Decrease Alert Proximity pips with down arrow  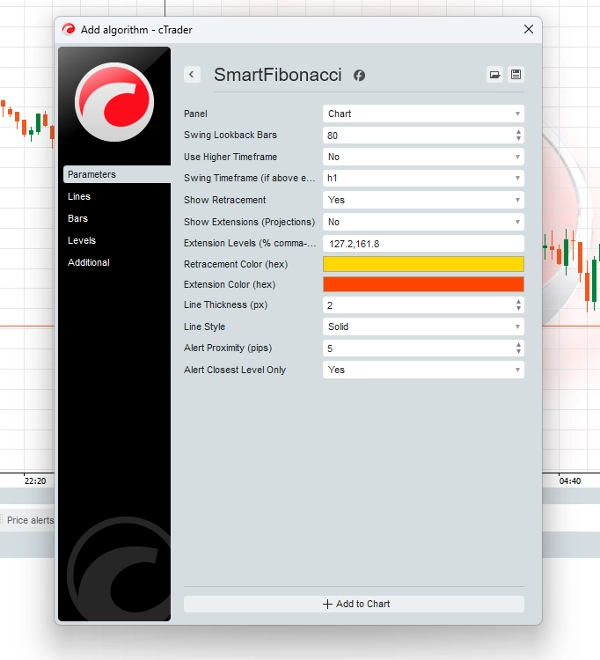point(518,351)
